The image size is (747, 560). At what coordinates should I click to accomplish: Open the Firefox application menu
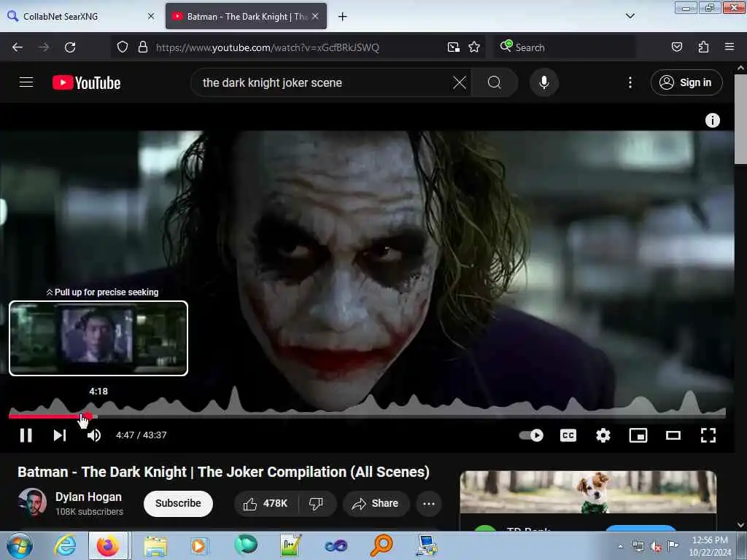729,47
